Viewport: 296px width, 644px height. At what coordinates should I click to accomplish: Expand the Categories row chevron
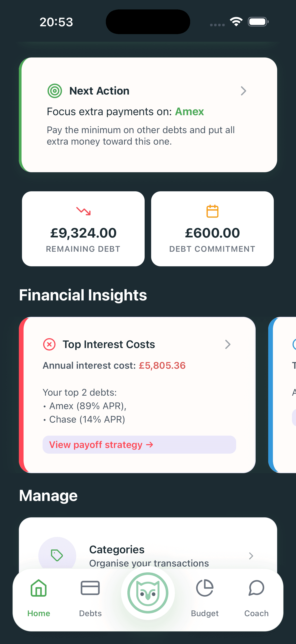(251, 556)
